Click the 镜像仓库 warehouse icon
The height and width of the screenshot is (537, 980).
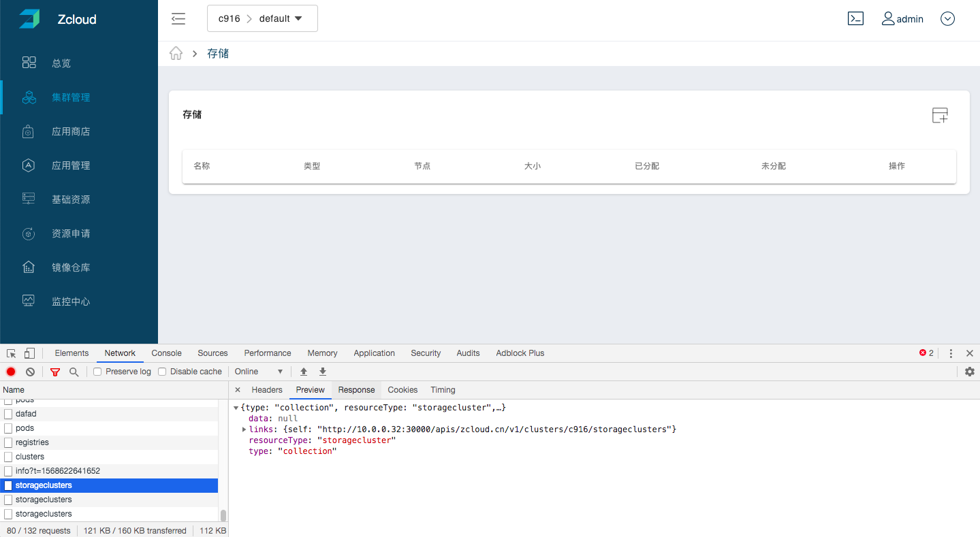[29, 267]
